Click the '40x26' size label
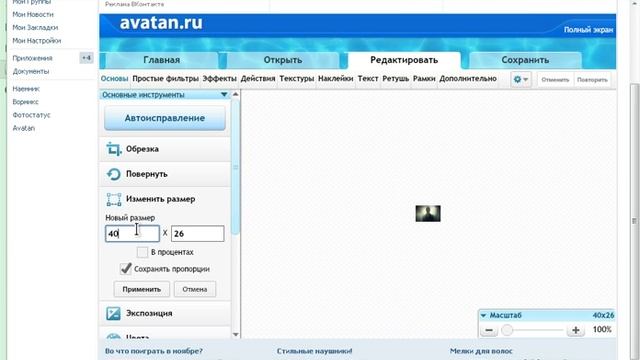640x360 pixels. click(603, 315)
